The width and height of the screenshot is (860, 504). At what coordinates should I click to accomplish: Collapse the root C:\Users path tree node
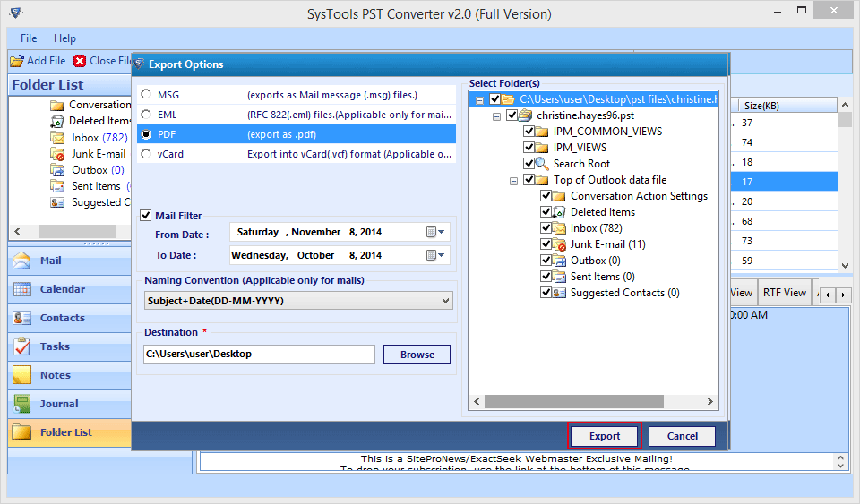click(x=479, y=100)
